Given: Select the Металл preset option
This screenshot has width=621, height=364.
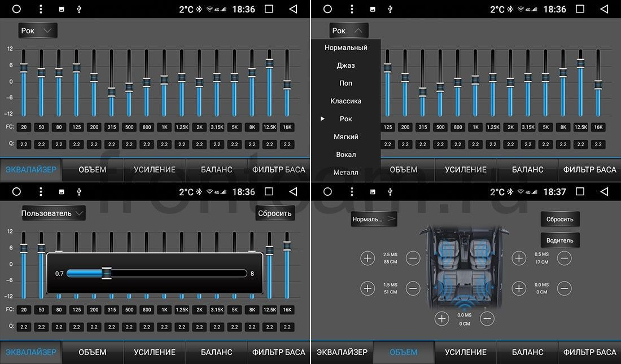Looking at the screenshot, I should 346,172.
